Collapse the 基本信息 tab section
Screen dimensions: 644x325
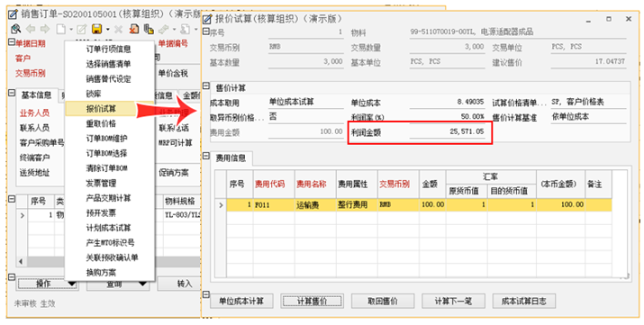pos(13,94)
